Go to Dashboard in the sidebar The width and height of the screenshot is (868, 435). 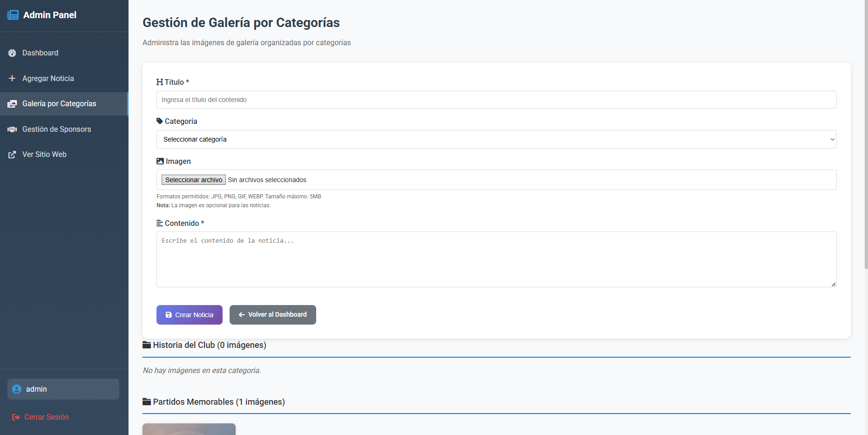(x=40, y=53)
